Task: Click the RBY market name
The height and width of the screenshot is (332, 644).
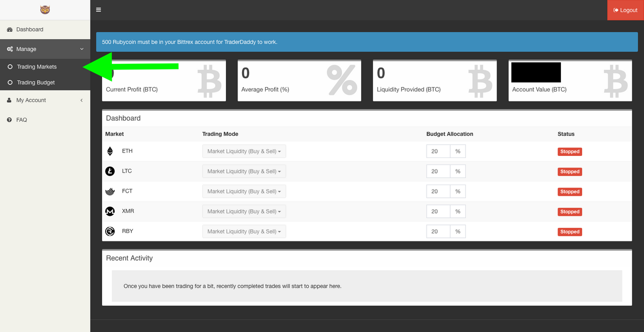Action: point(127,231)
